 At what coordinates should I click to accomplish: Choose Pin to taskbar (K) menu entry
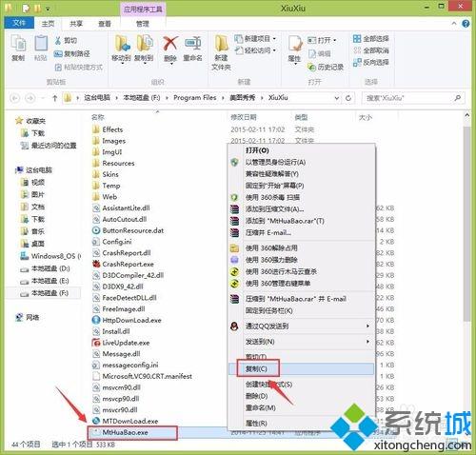(301, 310)
